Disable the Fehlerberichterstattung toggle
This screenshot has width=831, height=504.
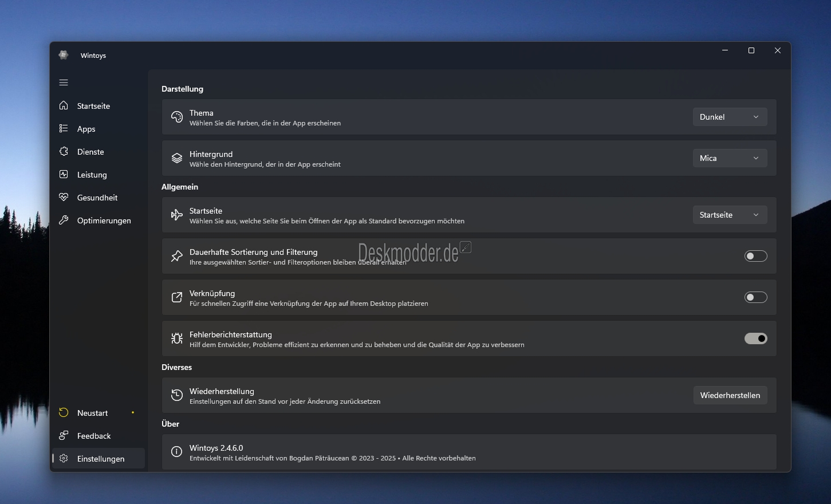pyautogui.click(x=755, y=338)
